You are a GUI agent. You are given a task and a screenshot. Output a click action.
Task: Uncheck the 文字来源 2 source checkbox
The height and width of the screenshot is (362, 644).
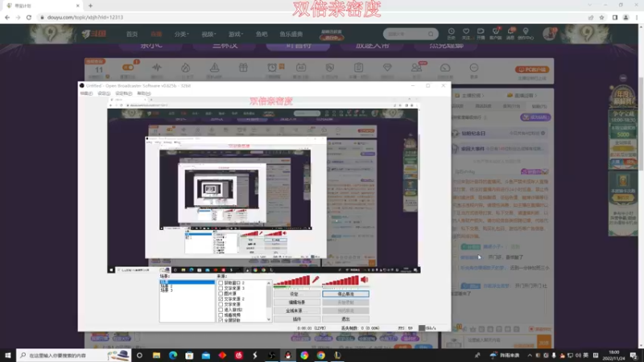[x=221, y=298]
